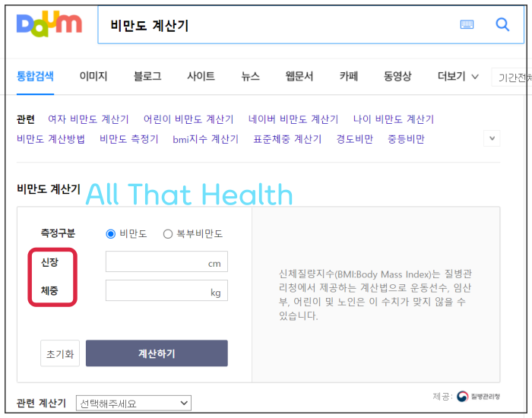Click the 체중 kg input field
Image resolution: width=532 pixels, height=418 pixels.
[x=166, y=290]
